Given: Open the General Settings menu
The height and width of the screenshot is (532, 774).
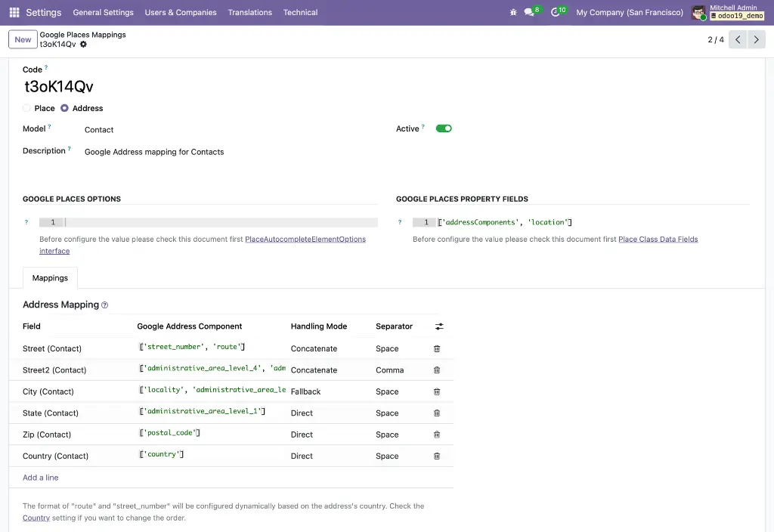Looking at the screenshot, I should (103, 12).
